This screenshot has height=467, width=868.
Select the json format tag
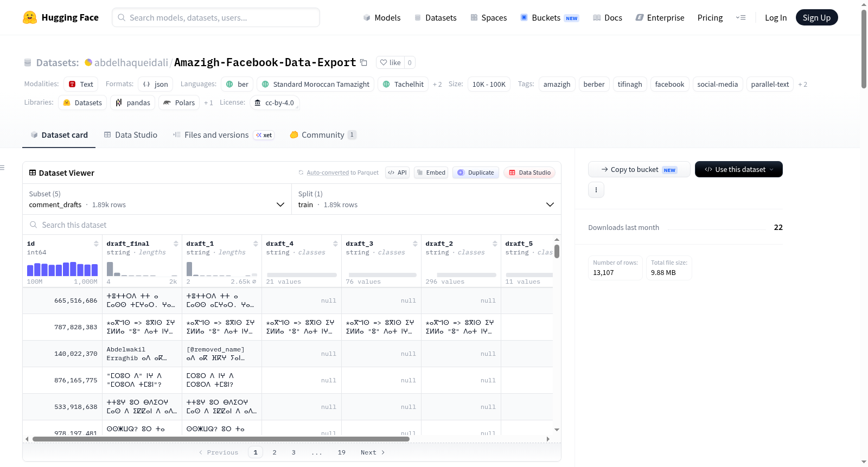point(155,84)
